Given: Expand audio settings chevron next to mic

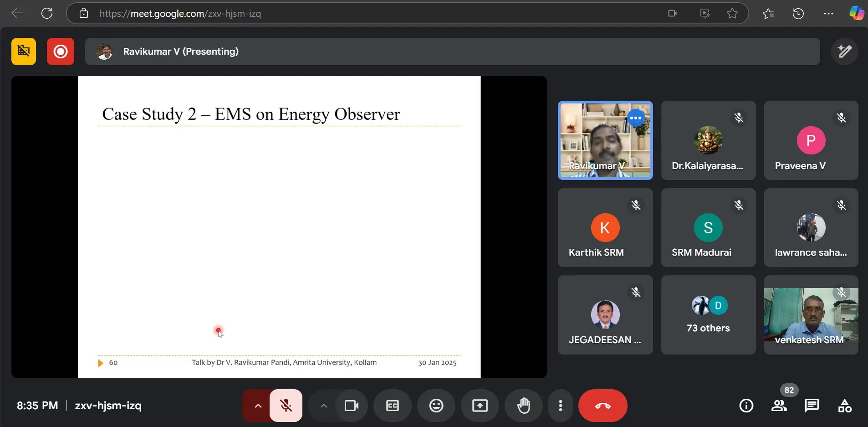Looking at the screenshot, I should pyautogui.click(x=258, y=406).
